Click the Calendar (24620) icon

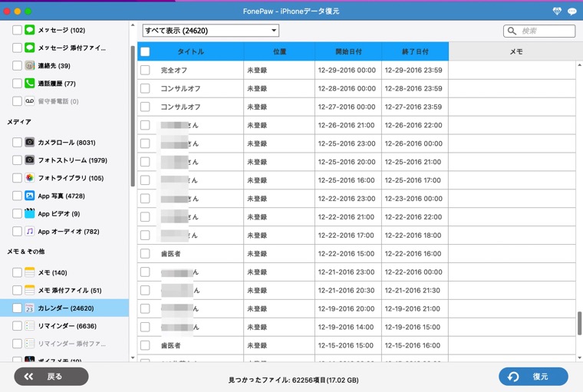(x=30, y=308)
